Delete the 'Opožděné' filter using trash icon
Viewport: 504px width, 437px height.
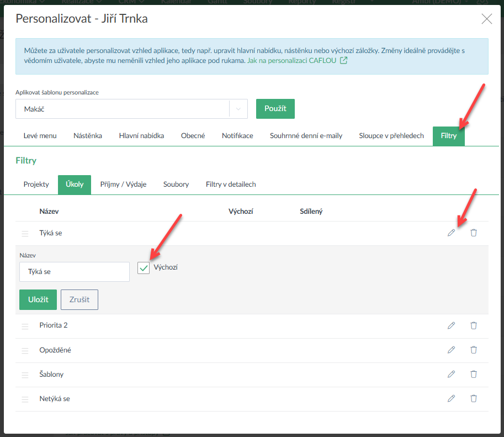click(473, 350)
